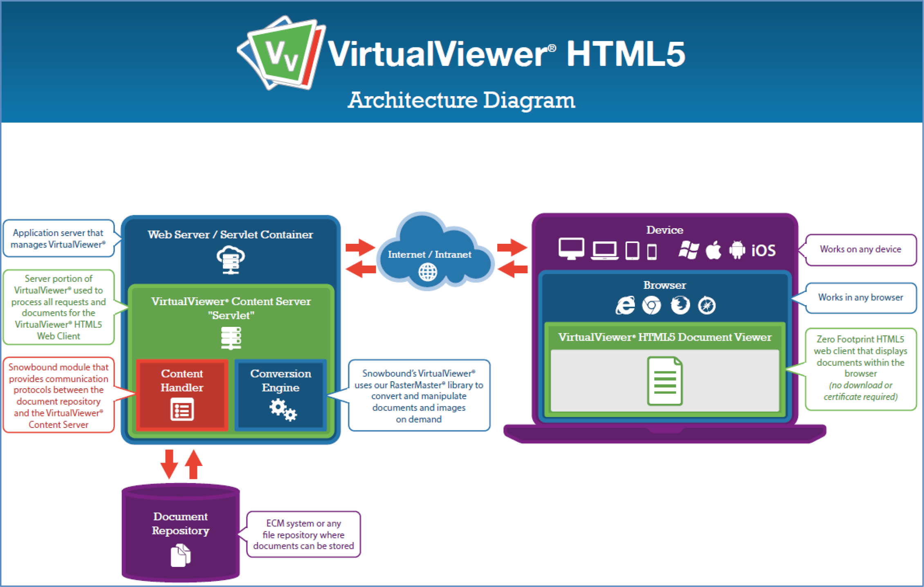
Task: Click the Browser label
Action: (x=665, y=285)
